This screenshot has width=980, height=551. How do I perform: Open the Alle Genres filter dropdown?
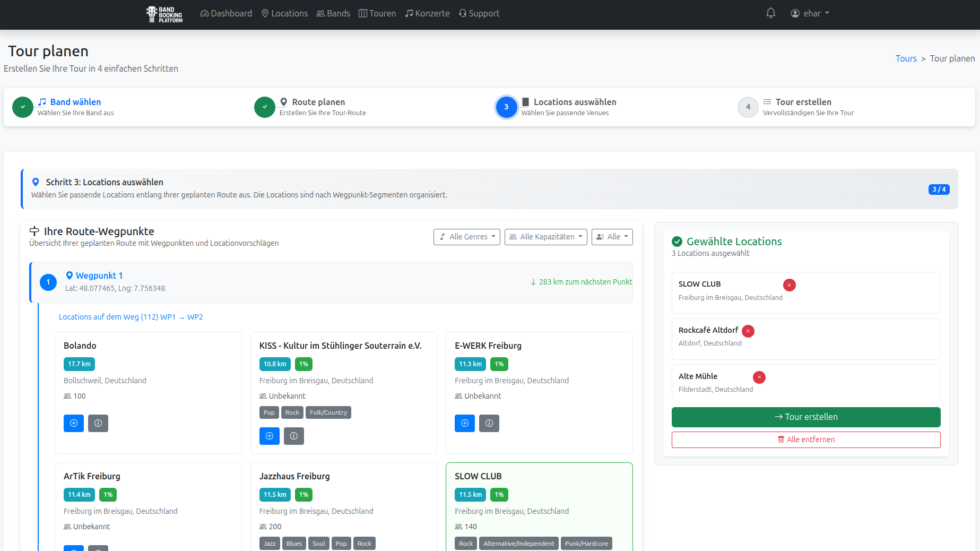point(466,237)
